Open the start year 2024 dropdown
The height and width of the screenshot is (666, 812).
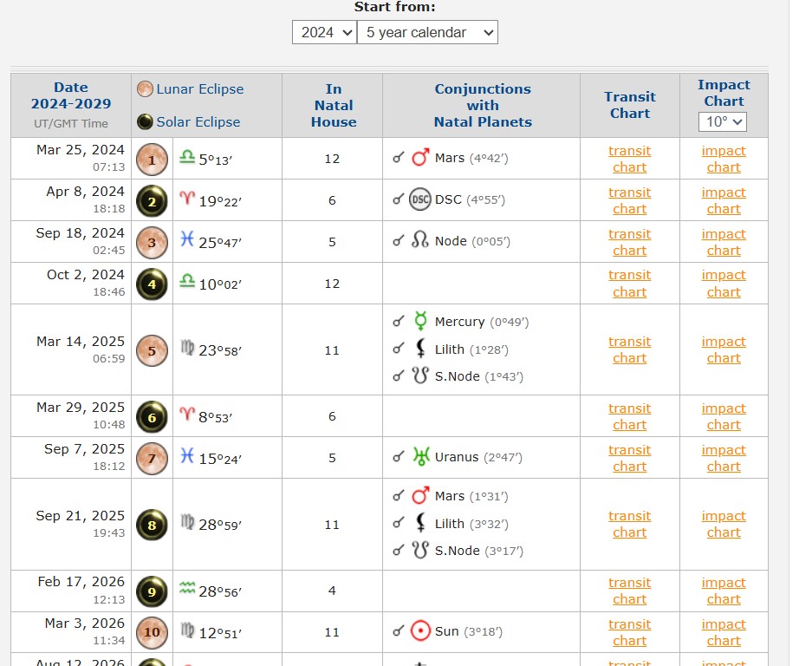[x=324, y=32]
